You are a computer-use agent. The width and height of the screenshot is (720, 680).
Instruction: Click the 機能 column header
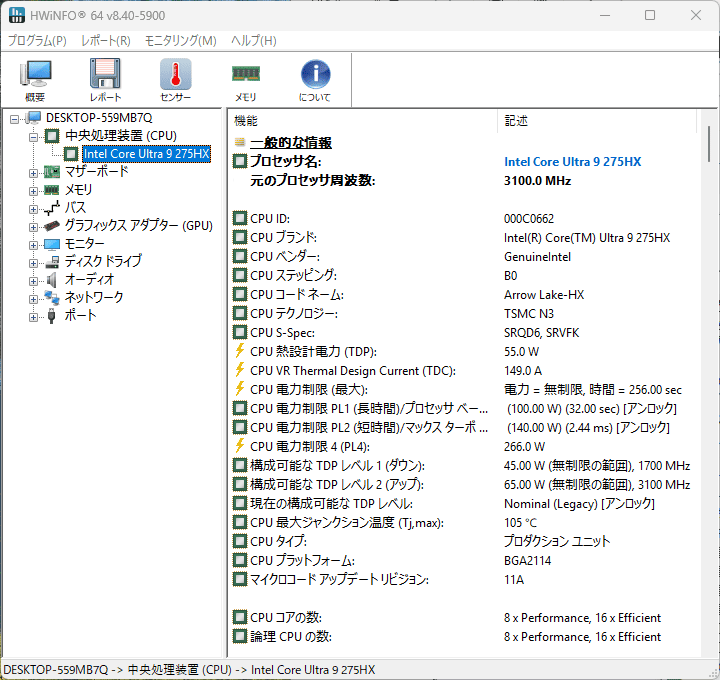[246, 121]
